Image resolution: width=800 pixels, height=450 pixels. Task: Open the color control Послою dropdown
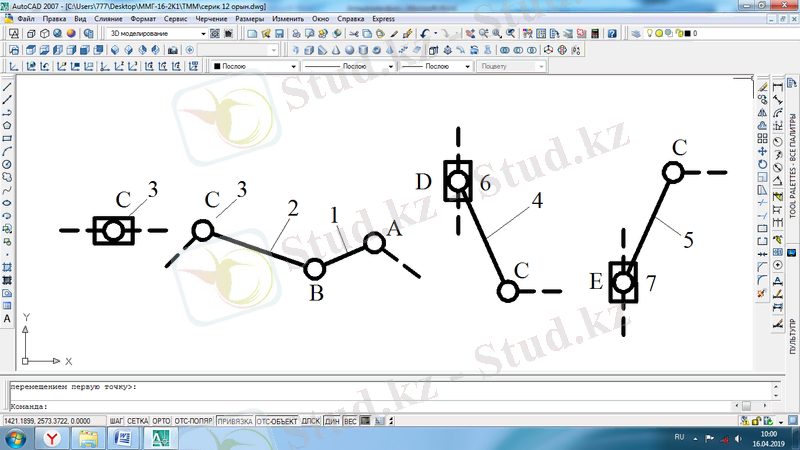coord(293,66)
